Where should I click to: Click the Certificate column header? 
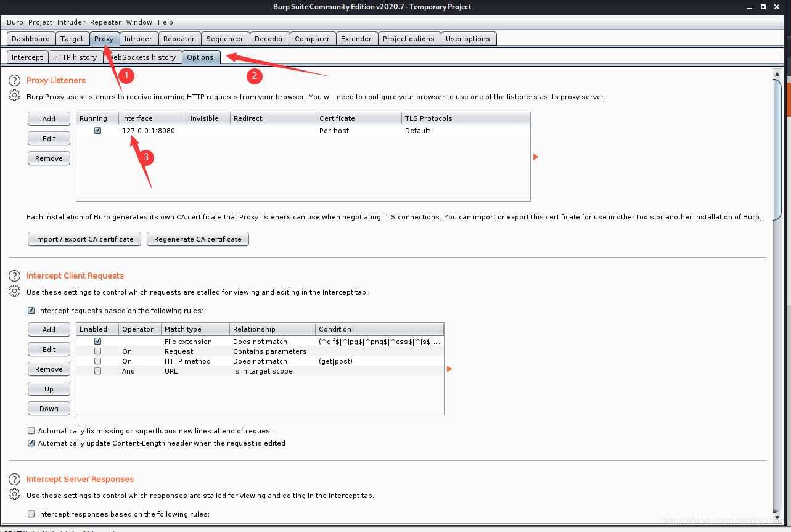pyautogui.click(x=359, y=118)
